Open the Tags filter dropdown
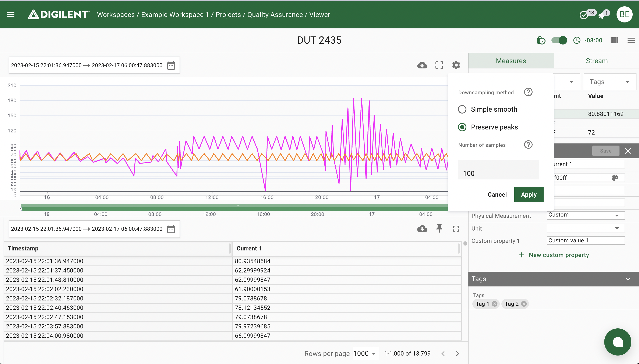 pos(610,82)
